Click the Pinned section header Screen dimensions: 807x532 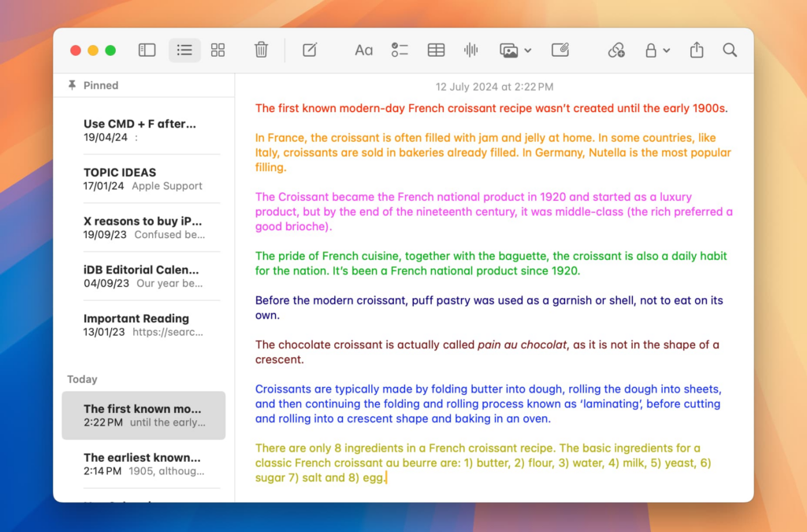click(101, 85)
